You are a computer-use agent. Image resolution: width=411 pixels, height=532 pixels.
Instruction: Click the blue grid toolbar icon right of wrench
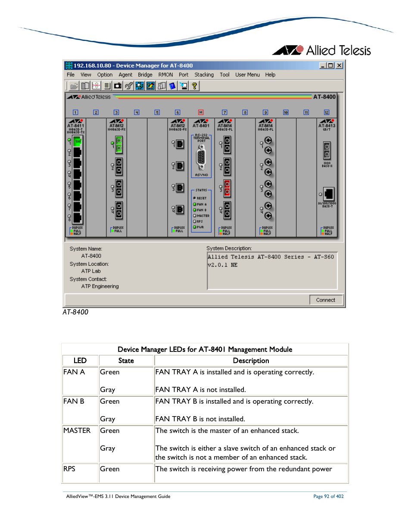pos(140,86)
